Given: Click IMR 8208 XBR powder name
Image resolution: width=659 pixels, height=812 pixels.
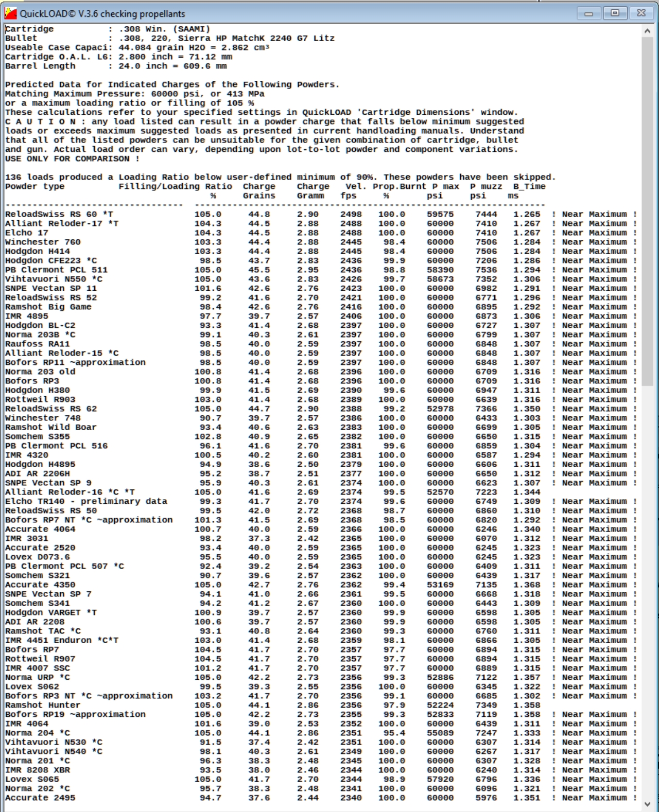Looking at the screenshot, I should (37, 770).
